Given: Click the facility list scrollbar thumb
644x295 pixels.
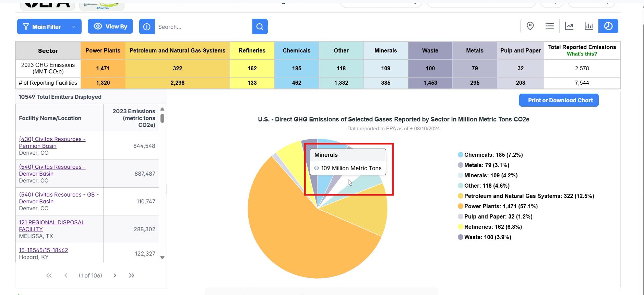Looking at the screenshot, I should coord(163,118).
